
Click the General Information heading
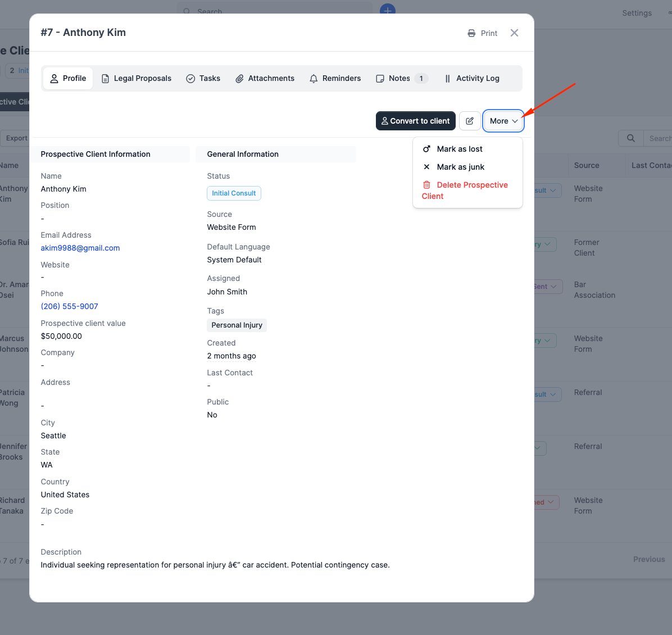click(x=243, y=154)
